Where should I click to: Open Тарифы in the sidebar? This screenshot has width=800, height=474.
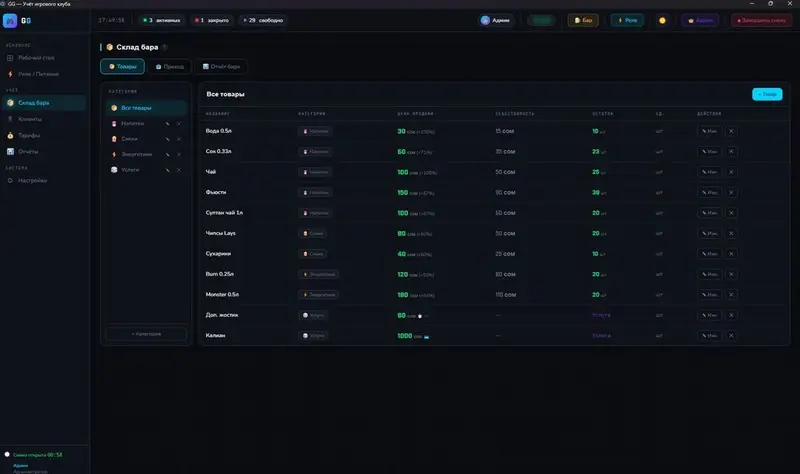[x=43, y=135]
